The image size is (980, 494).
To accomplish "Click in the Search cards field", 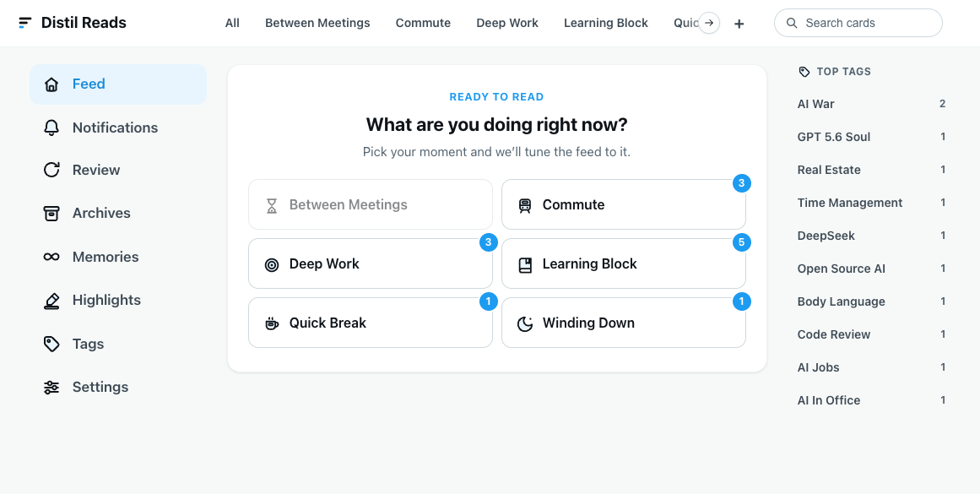I will tap(858, 23).
